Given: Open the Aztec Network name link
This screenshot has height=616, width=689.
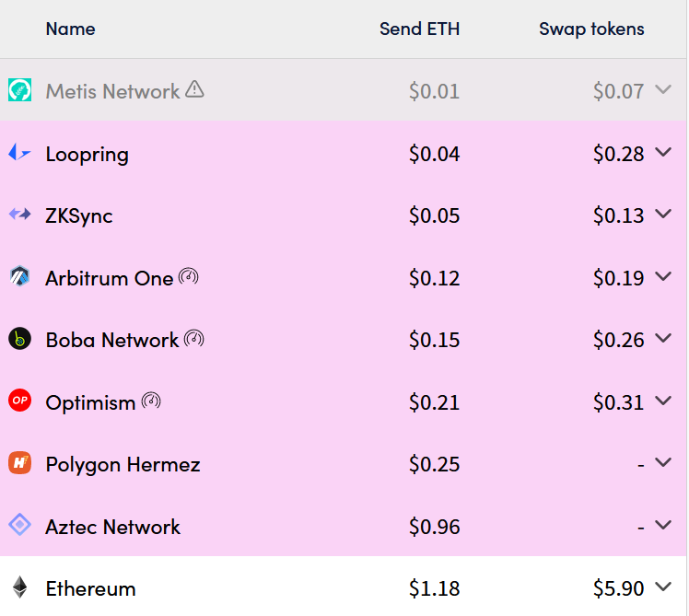Looking at the screenshot, I should [113, 527].
